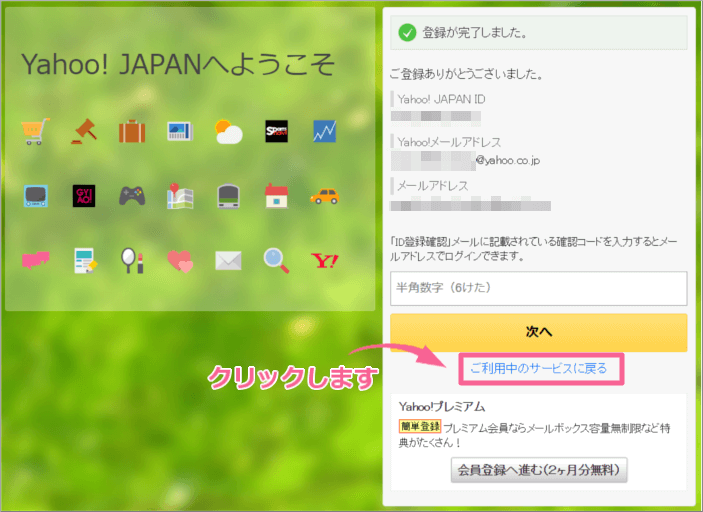Open the Weather sun-and-cloud icon
This screenshot has height=512, width=703.
pyautogui.click(x=228, y=131)
